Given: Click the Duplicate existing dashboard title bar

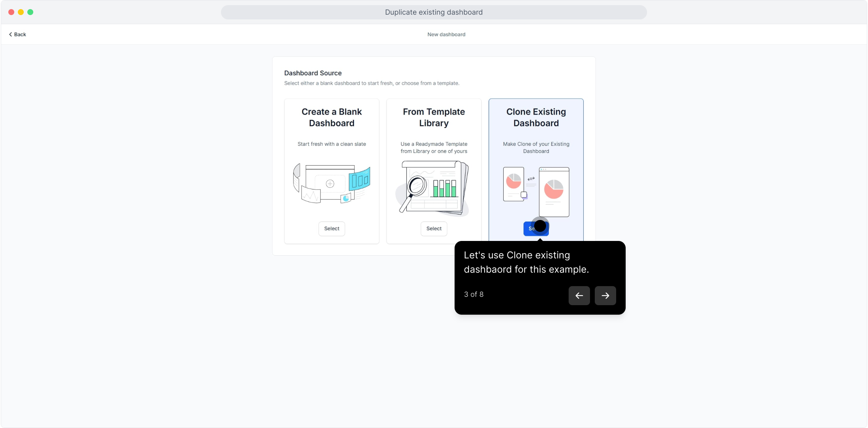Looking at the screenshot, I should [434, 12].
